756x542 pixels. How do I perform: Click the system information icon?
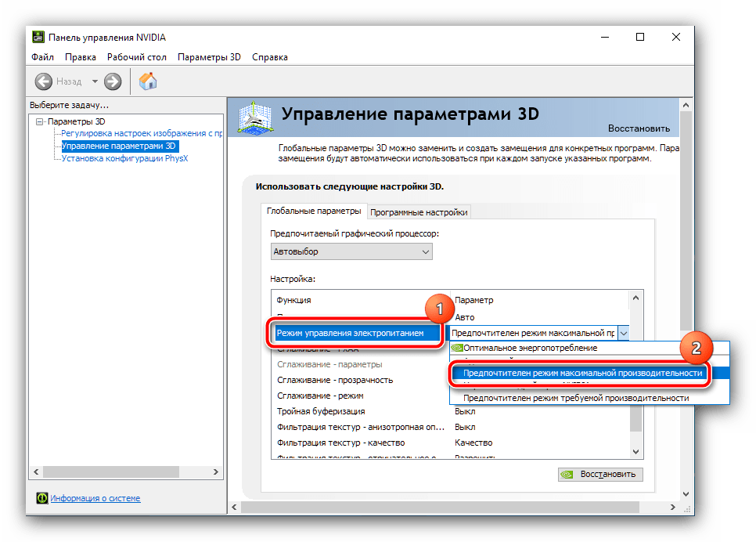[42, 497]
